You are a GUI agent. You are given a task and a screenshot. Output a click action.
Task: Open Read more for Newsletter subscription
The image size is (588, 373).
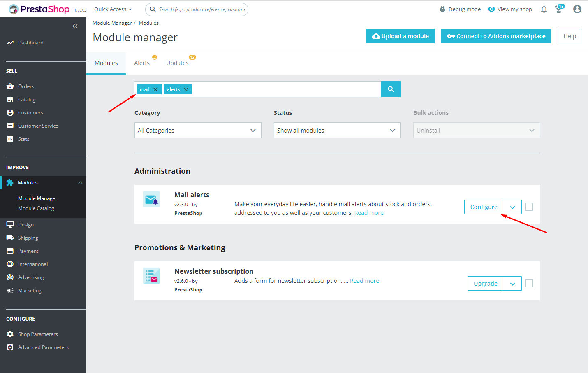[364, 281]
